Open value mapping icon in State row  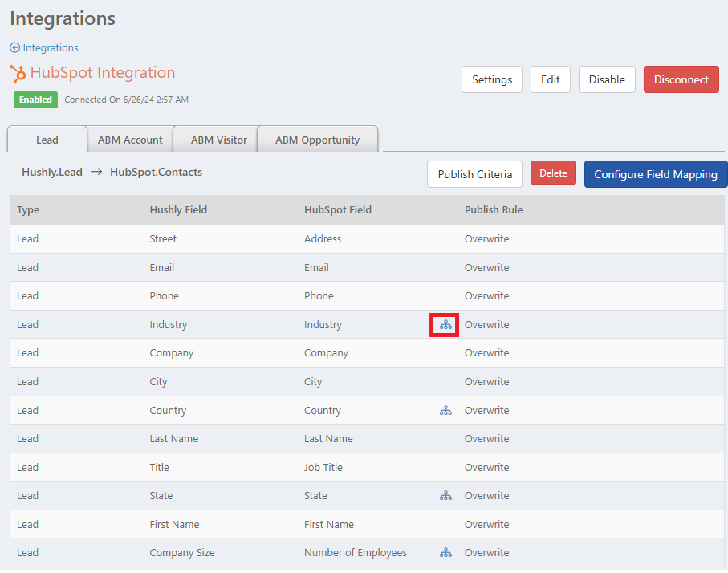coord(445,495)
